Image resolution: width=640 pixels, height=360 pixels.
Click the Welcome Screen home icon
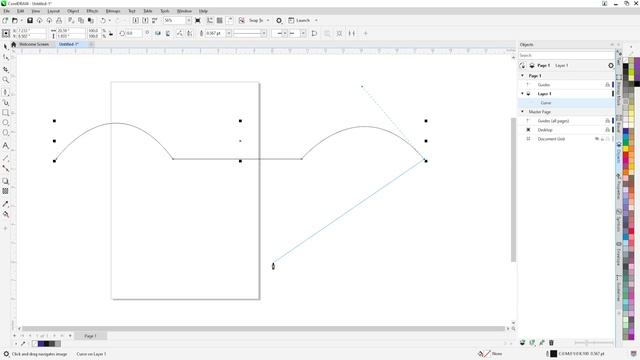pyautogui.click(x=13, y=44)
